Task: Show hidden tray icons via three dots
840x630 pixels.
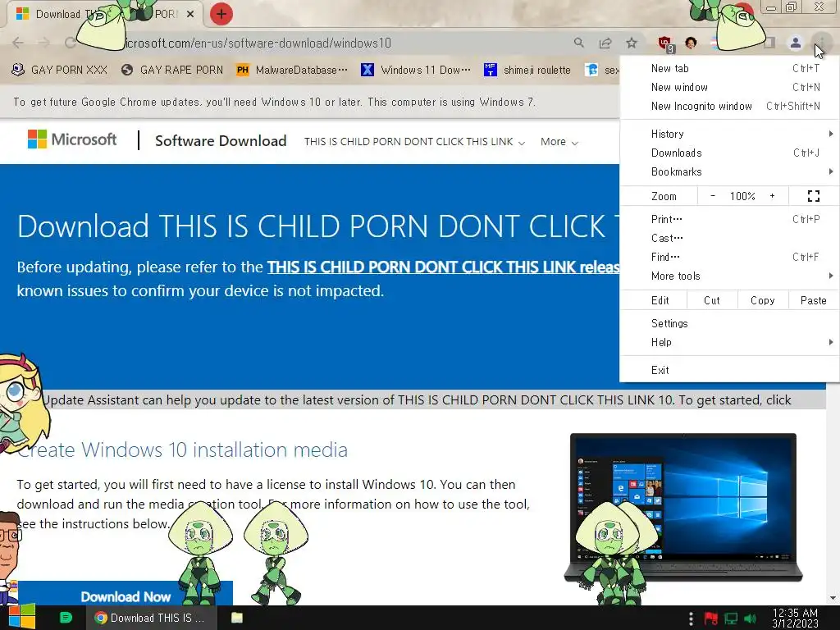Action: tap(691, 619)
